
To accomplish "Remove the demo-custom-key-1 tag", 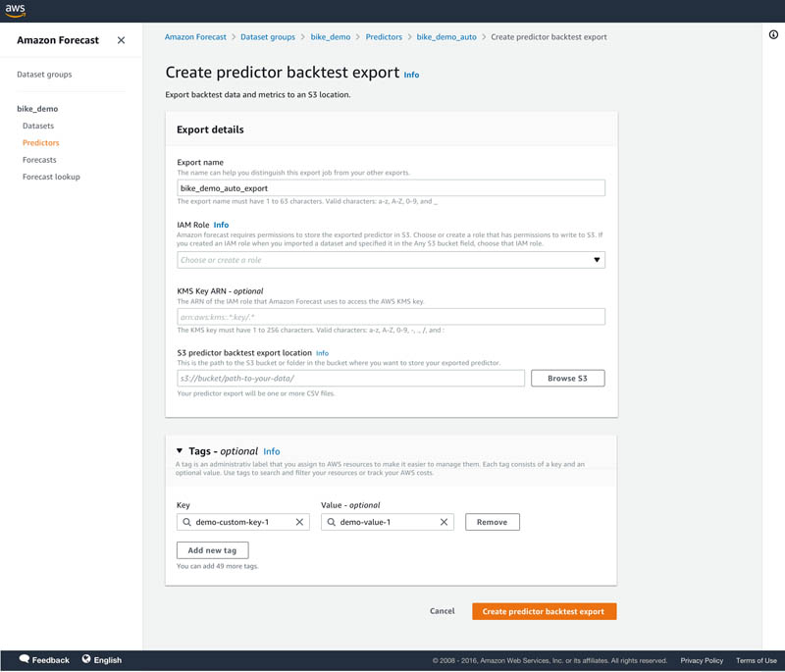I will (x=493, y=522).
